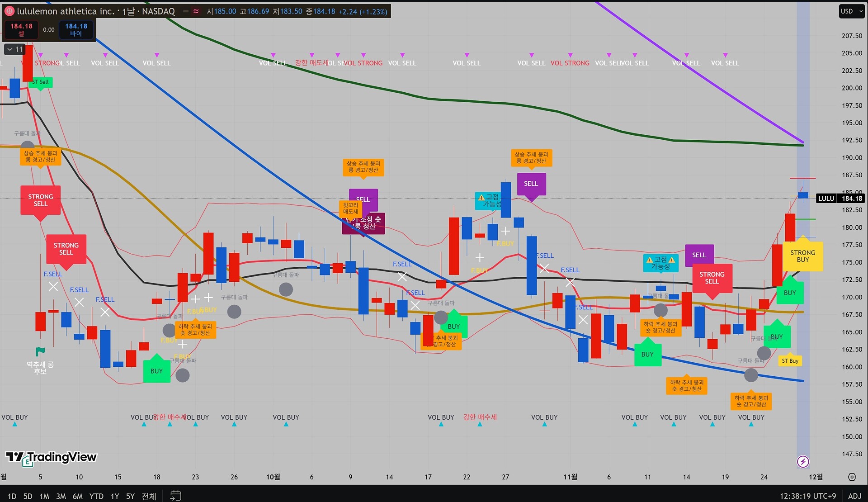Switch to 5Y date range
The image size is (868, 502).
click(x=130, y=496)
